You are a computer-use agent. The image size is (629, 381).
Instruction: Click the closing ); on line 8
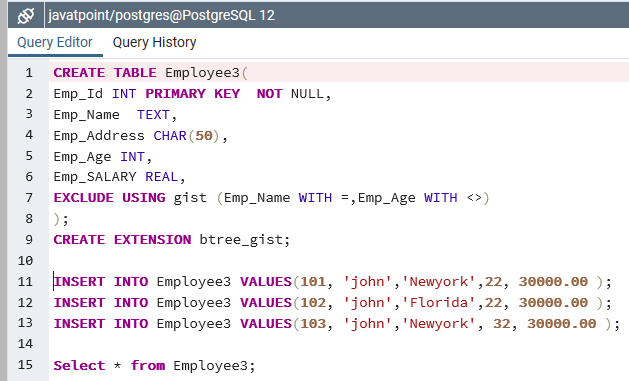pos(61,219)
